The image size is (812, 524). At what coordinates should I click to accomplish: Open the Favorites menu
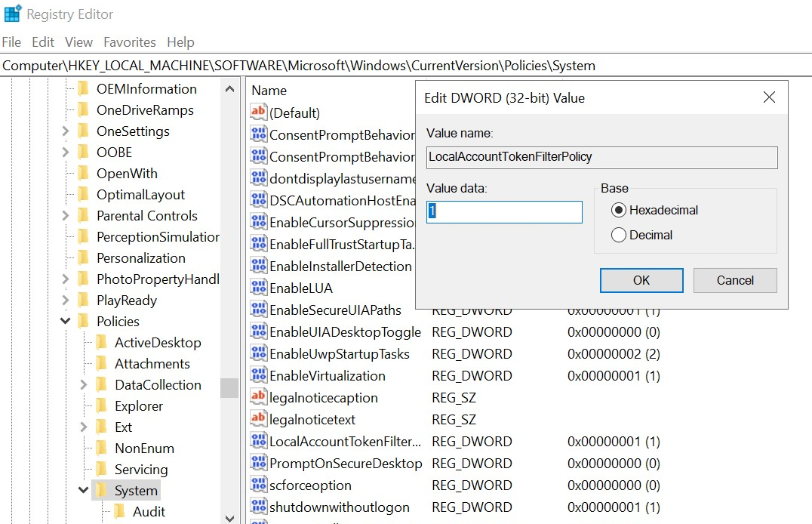[130, 42]
